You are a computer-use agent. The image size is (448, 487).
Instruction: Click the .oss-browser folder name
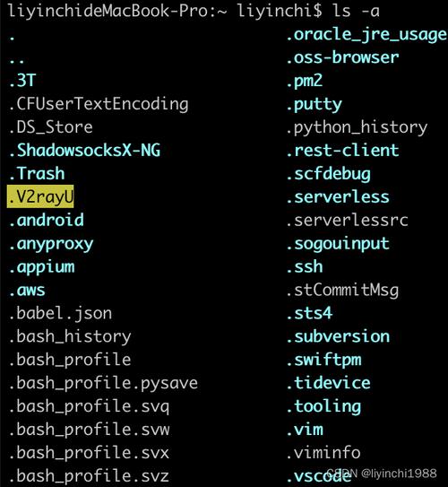tap(342, 57)
